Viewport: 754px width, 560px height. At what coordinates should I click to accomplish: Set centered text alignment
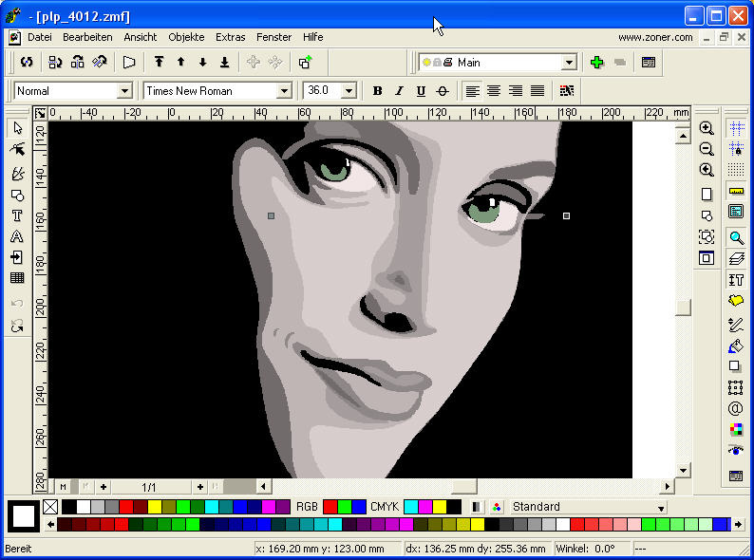point(494,90)
